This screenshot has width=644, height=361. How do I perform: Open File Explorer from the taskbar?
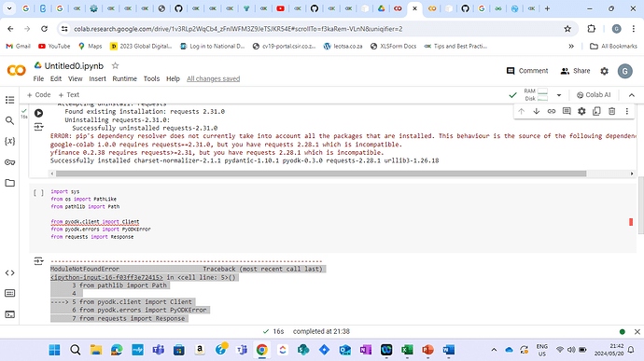tap(96, 350)
